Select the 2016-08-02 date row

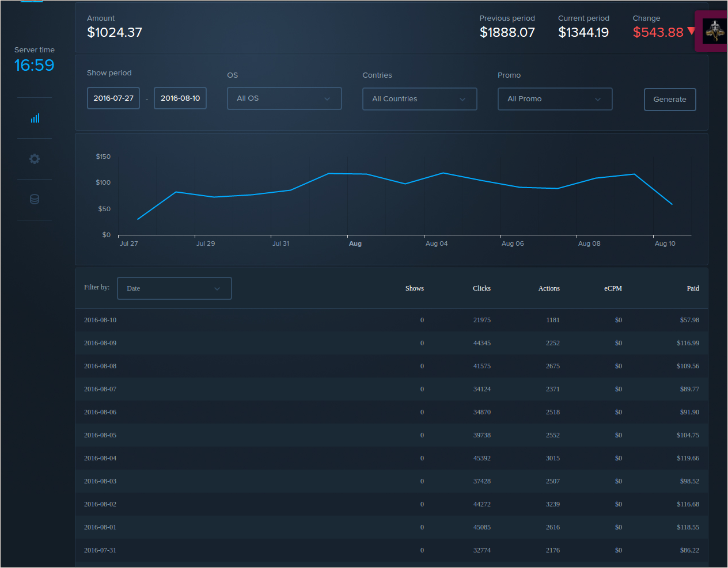point(392,504)
